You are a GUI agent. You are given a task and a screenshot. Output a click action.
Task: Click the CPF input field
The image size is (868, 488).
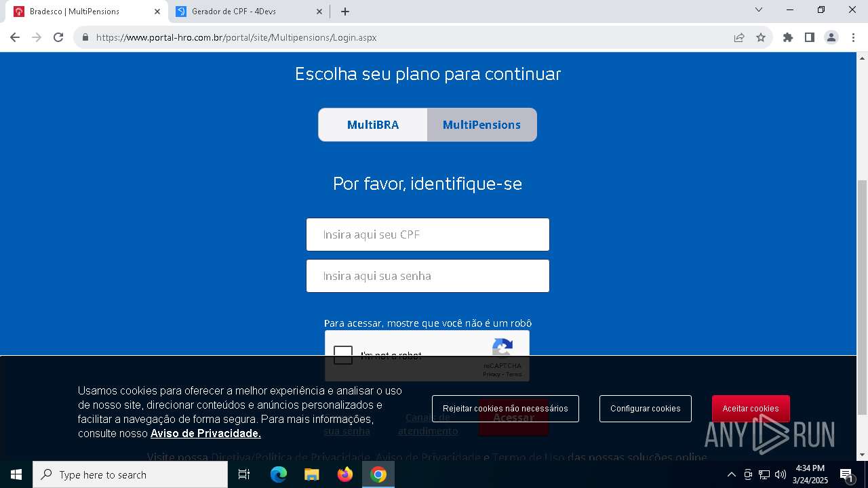point(428,235)
